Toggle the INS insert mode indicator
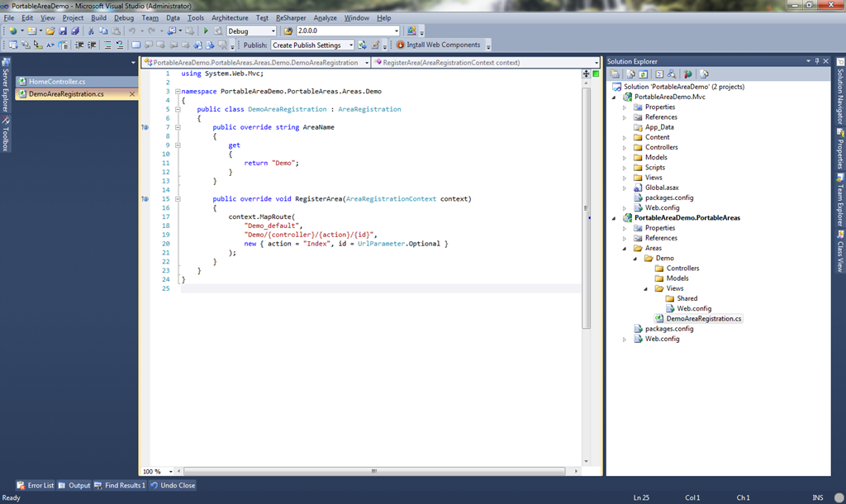846x504 pixels. 817,497
